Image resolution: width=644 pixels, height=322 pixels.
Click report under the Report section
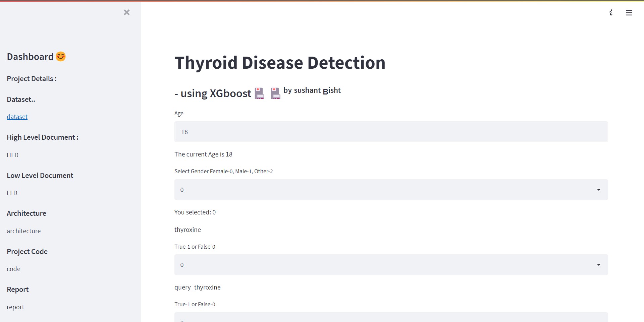[15, 307]
